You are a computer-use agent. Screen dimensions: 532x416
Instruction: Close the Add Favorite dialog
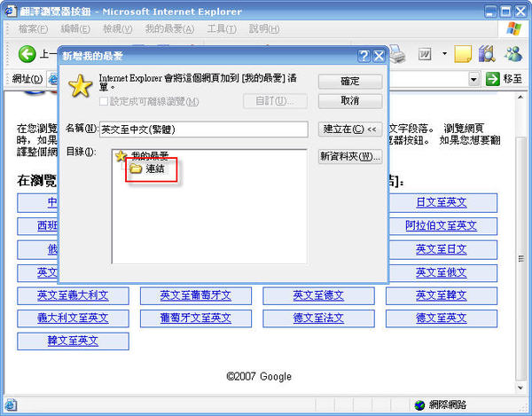pyautogui.click(x=379, y=56)
